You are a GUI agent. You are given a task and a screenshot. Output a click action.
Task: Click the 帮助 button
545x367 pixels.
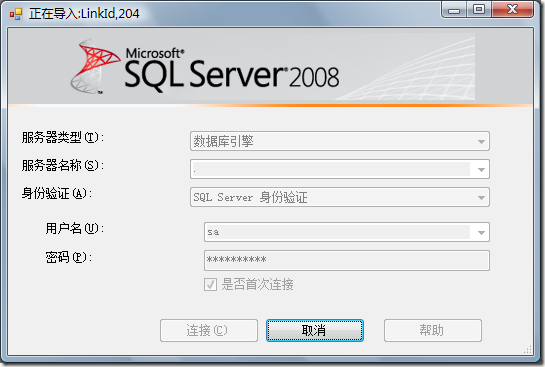coord(433,330)
